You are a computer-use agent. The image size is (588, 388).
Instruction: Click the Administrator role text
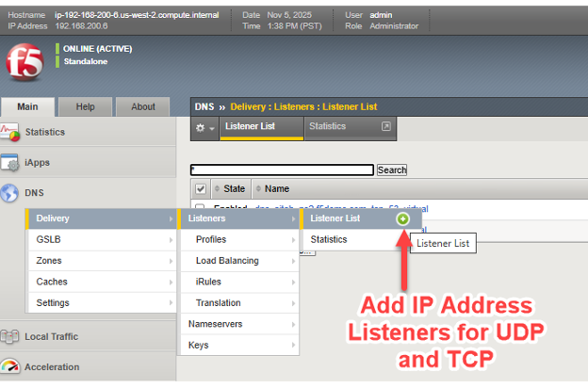(x=394, y=26)
